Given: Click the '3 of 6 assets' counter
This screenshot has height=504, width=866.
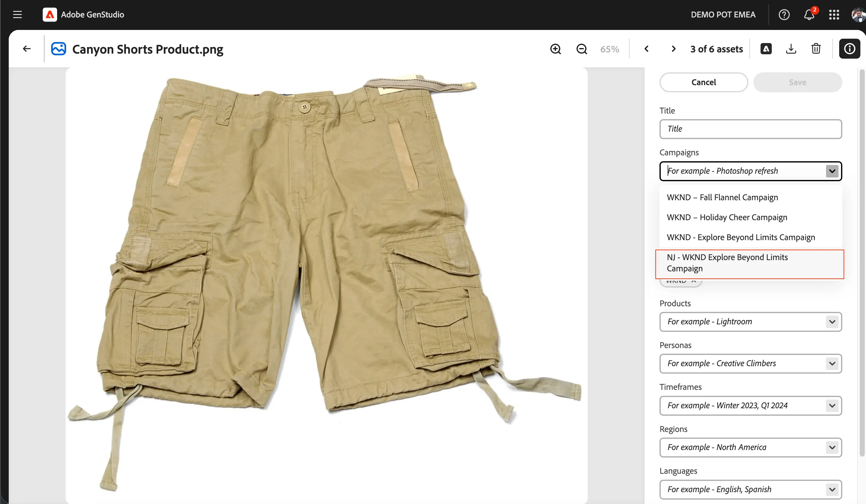Looking at the screenshot, I should coord(717,49).
